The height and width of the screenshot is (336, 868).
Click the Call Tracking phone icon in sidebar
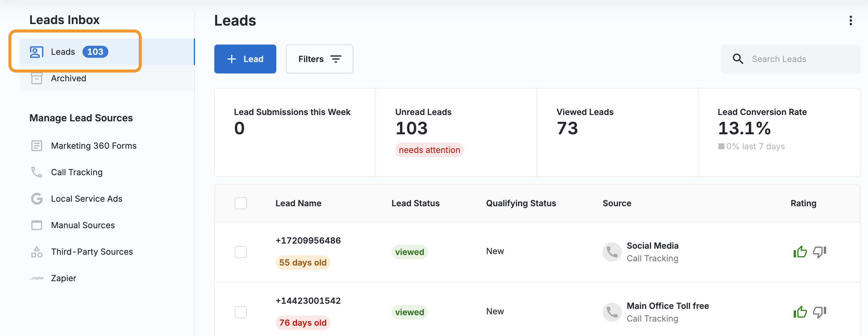click(x=36, y=172)
